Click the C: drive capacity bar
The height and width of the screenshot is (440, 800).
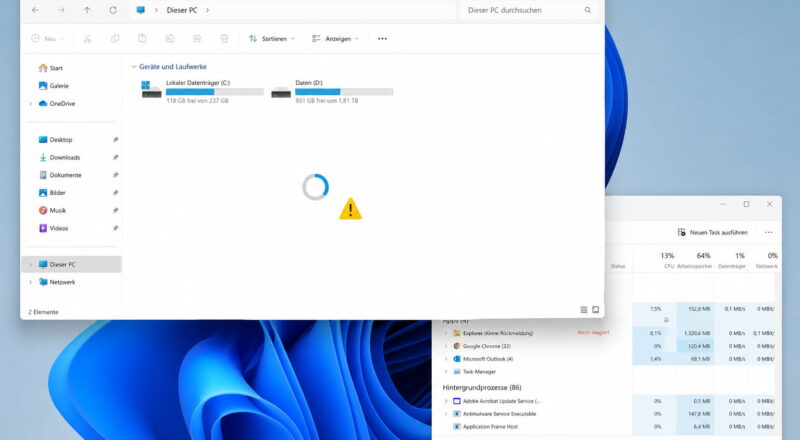(x=215, y=92)
